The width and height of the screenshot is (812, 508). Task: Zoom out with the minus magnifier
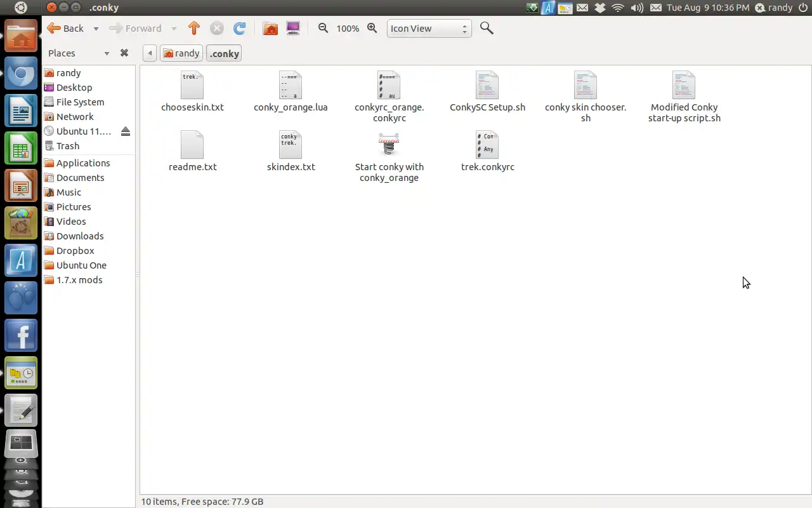pos(323,28)
